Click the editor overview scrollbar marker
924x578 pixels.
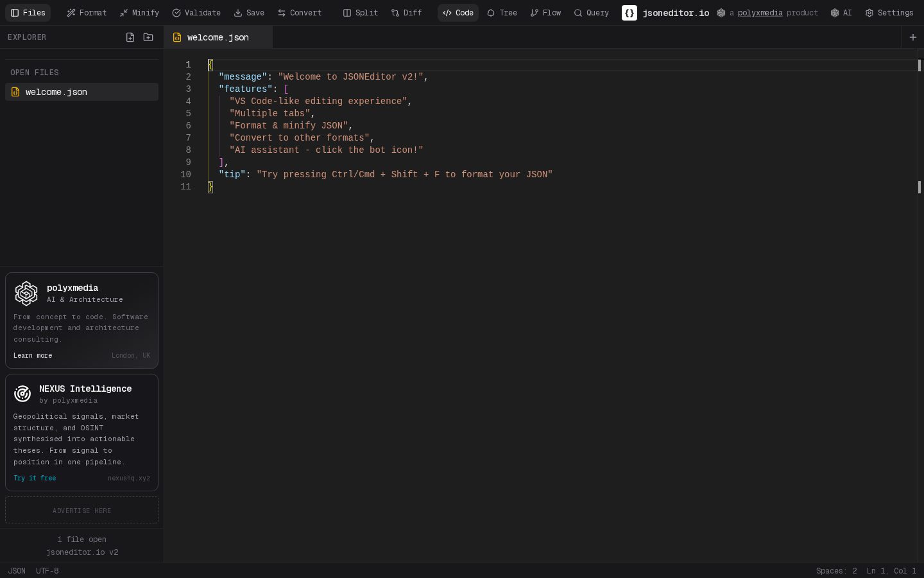click(x=920, y=65)
